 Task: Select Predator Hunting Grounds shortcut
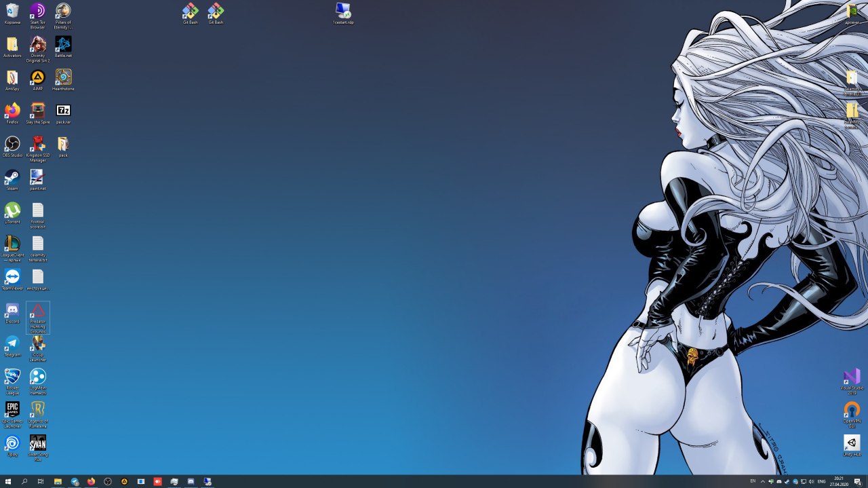tap(38, 318)
